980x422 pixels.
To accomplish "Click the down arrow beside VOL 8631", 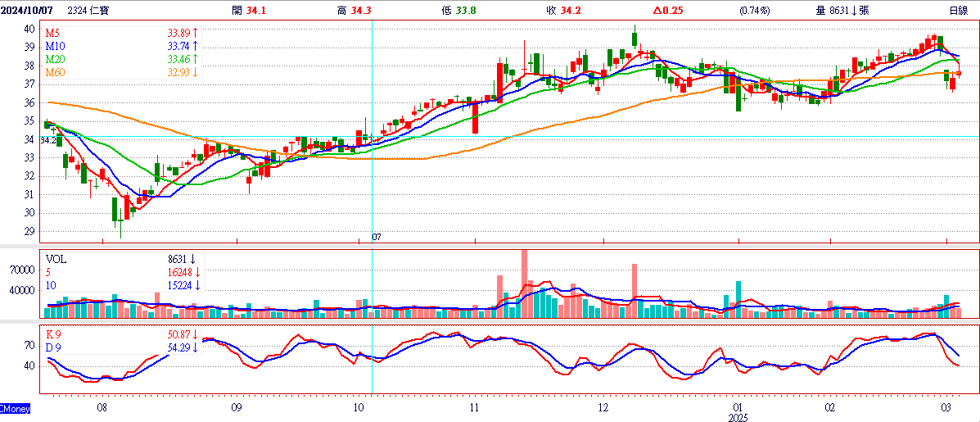I will click(192, 259).
